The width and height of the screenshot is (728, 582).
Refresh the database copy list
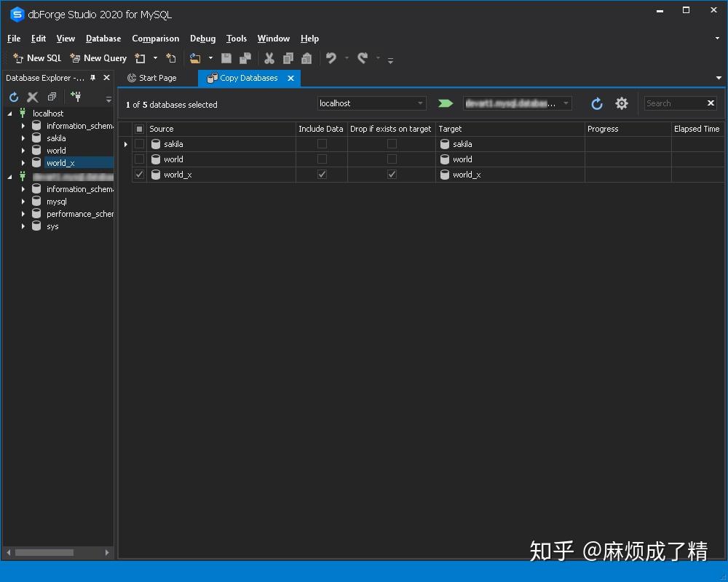[x=596, y=103]
